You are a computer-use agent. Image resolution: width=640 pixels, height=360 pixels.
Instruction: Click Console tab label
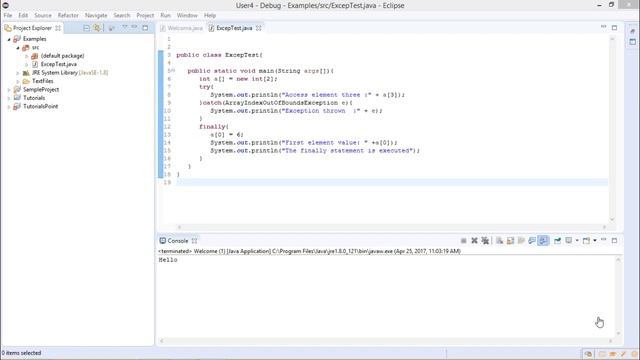tap(178, 241)
